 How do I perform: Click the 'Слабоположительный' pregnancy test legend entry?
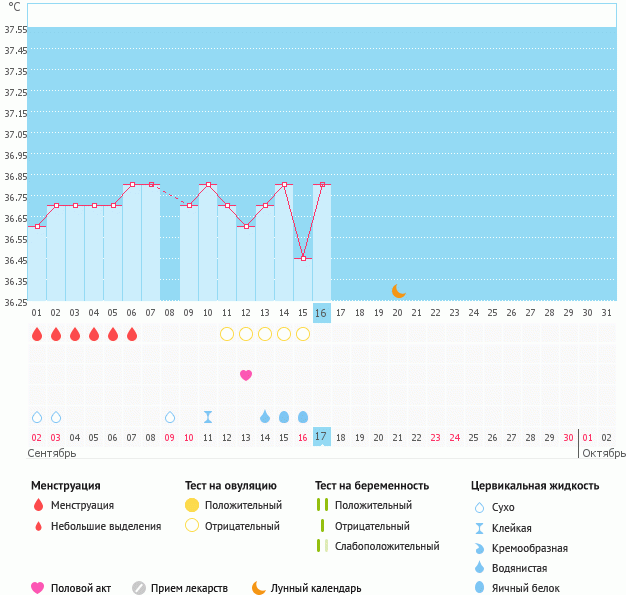[x=387, y=546]
